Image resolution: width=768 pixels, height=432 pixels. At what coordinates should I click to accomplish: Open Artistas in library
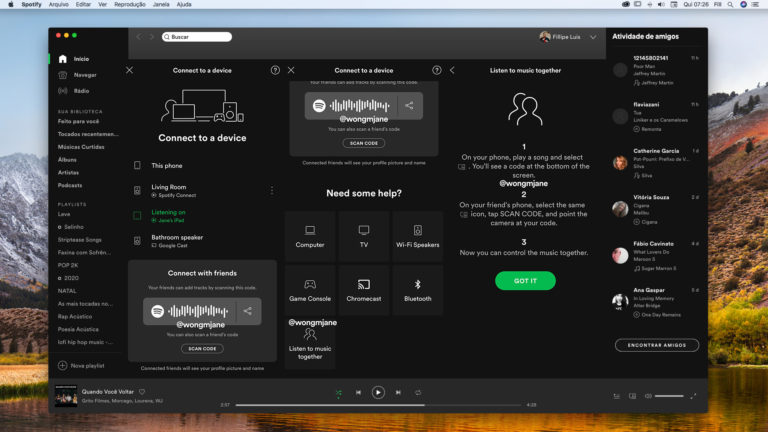pos(69,172)
